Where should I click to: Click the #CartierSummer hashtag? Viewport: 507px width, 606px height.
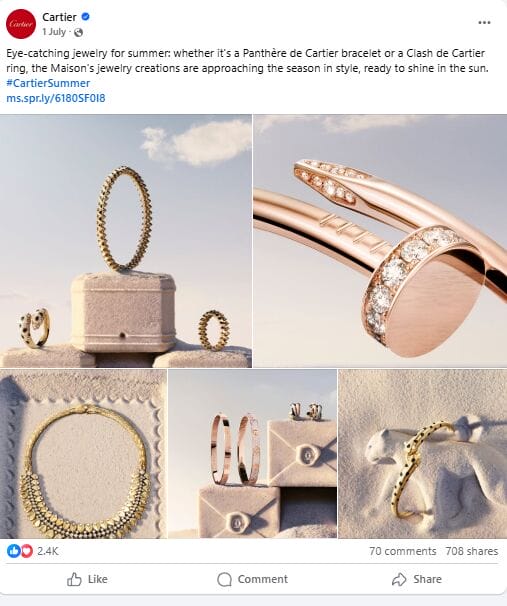tap(48, 83)
